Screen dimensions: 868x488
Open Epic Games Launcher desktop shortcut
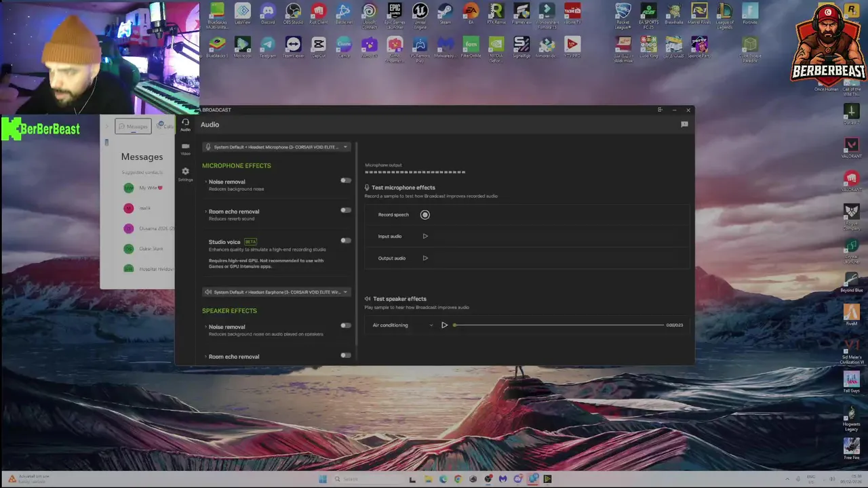pos(395,16)
